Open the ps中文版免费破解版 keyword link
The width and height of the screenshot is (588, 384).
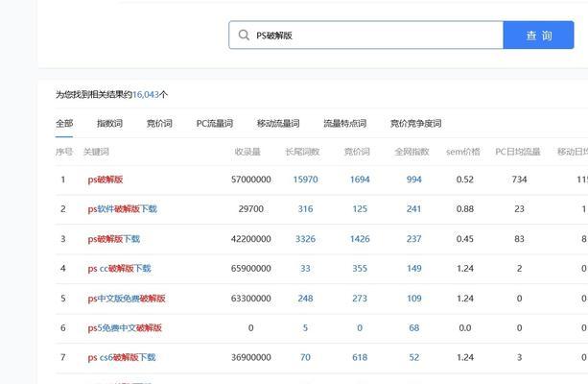coord(127,299)
